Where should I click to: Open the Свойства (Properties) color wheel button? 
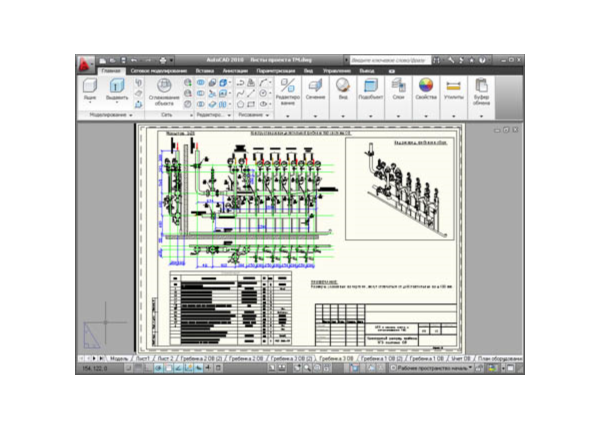[x=426, y=90]
